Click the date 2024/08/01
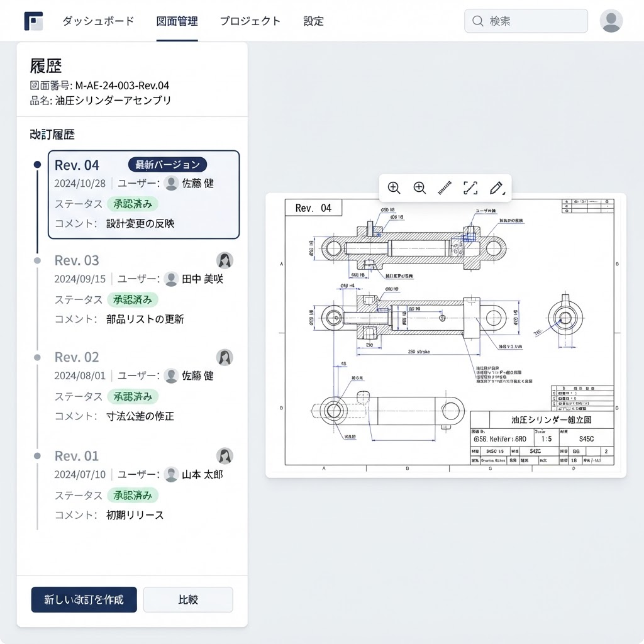The width and height of the screenshot is (644, 644). pos(80,375)
